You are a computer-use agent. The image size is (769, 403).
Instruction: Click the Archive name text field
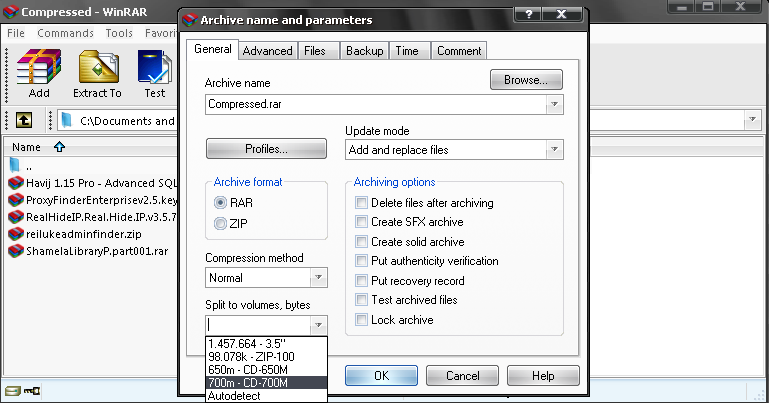click(x=376, y=104)
